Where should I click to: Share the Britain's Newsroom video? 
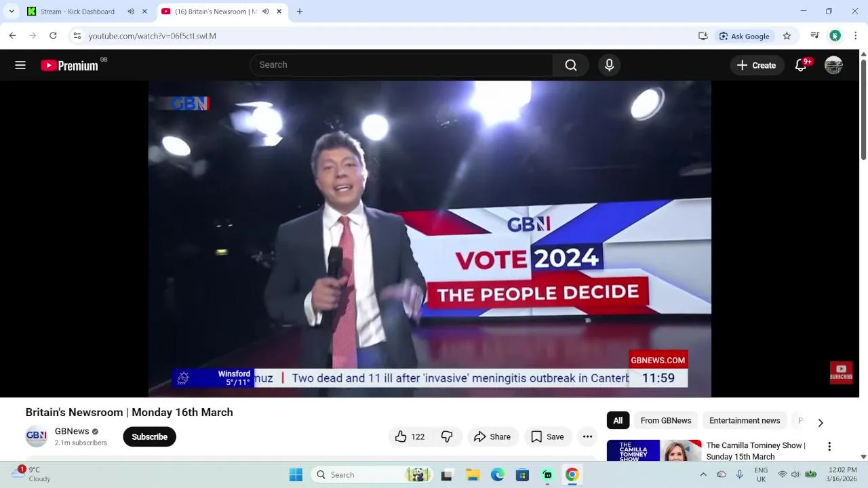pyautogui.click(x=492, y=437)
